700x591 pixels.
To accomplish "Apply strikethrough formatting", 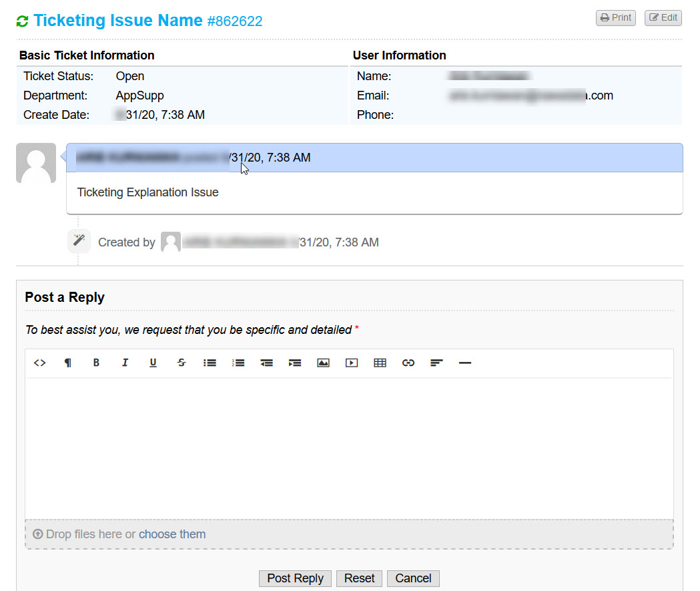I will 182,363.
